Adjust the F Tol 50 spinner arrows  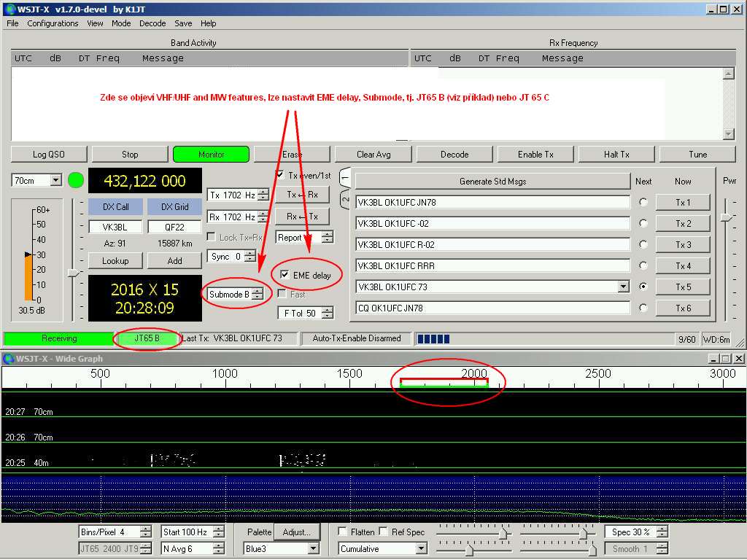coord(328,314)
